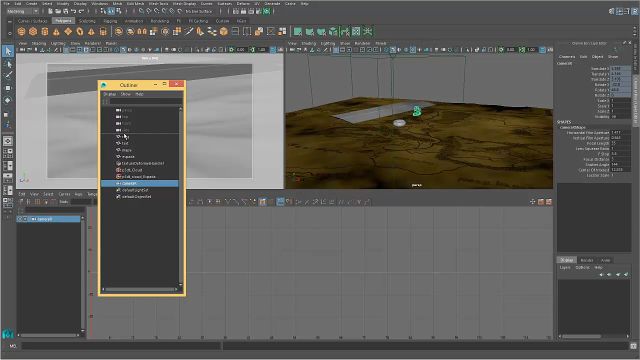Select the Move tool in toolbox
The image size is (640, 360).
(x=8, y=88)
